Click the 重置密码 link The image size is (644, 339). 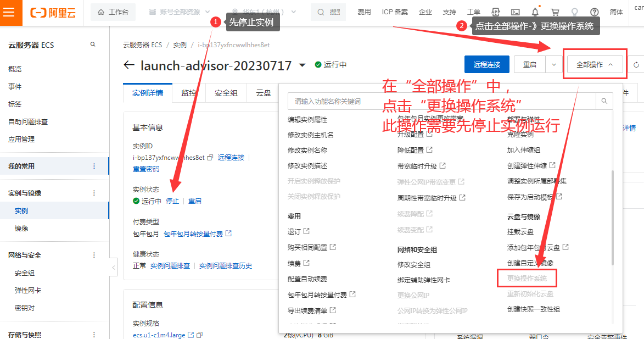coord(146,169)
